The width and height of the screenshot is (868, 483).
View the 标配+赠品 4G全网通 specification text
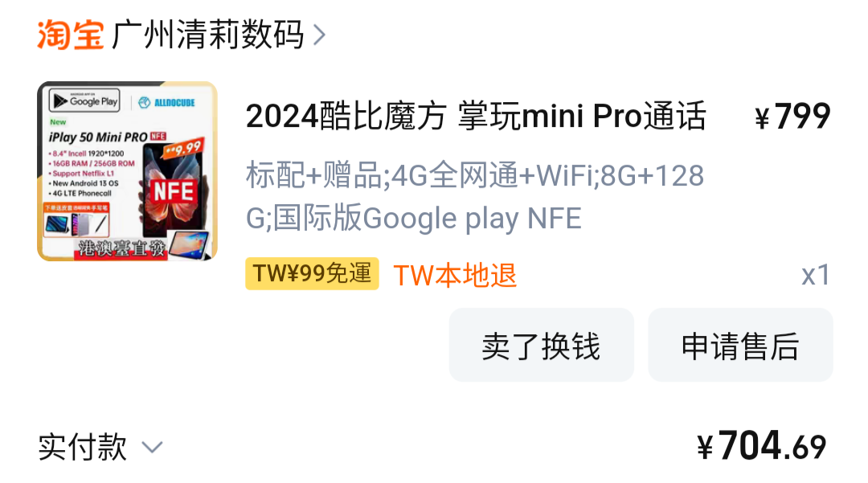475,196
